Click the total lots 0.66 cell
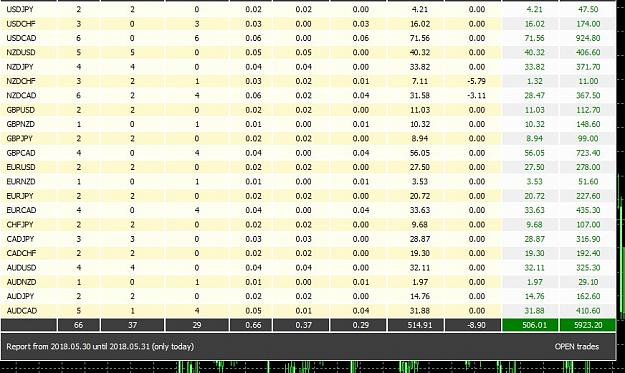 pyautogui.click(x=251, y=325)
